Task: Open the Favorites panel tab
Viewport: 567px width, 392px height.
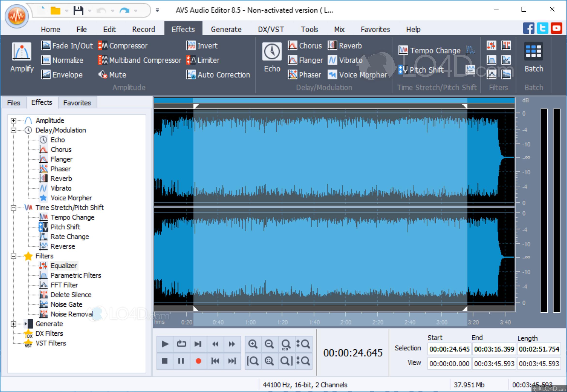Action: pos(77,103)
